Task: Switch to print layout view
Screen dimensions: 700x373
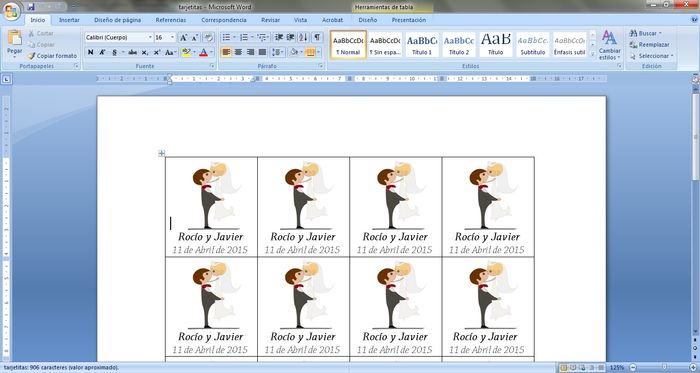Action: click(564, 368)
